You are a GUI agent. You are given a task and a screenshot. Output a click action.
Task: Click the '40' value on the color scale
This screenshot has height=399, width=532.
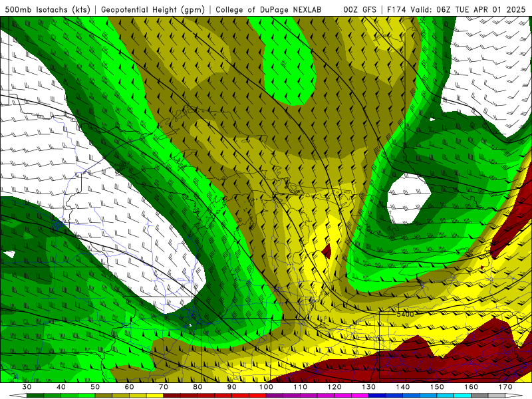tap(61, 387)
